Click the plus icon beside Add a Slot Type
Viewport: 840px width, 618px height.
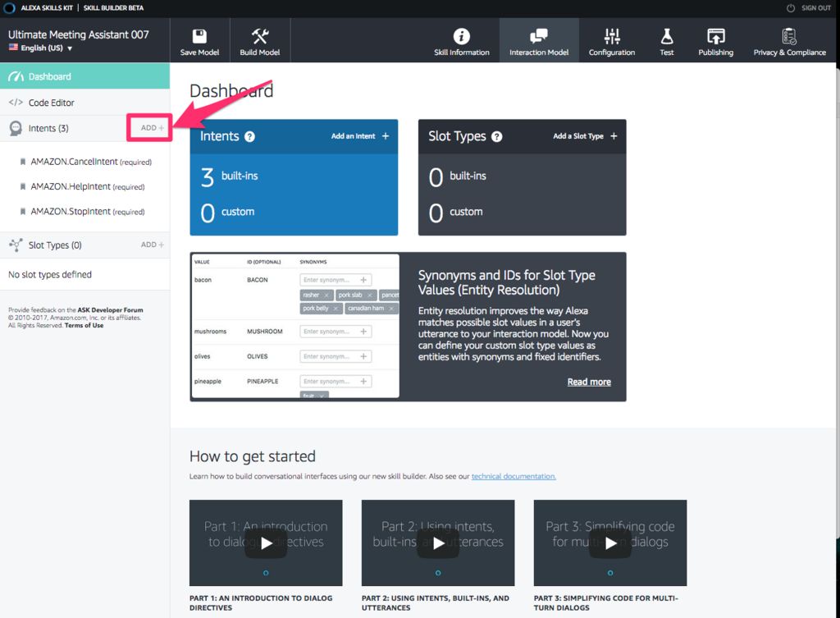click(x=614, y=136)
